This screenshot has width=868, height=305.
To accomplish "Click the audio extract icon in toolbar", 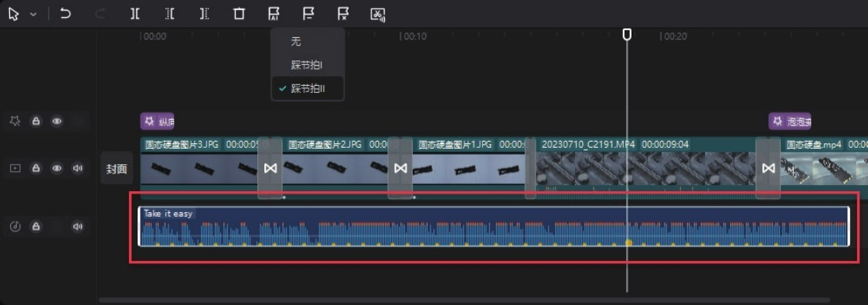I will (377, 15).
